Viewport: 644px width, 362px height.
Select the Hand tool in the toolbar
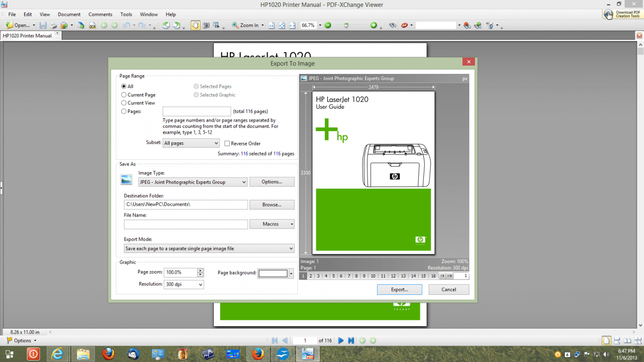click(195, 25)
